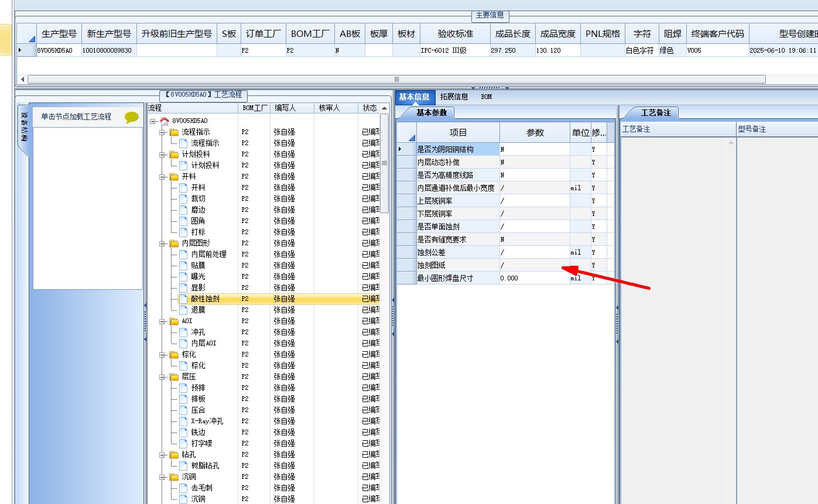Sort by the 编写人 column header
The height and width of the screenshot is (504, 818).
click(x=292, y=108)
